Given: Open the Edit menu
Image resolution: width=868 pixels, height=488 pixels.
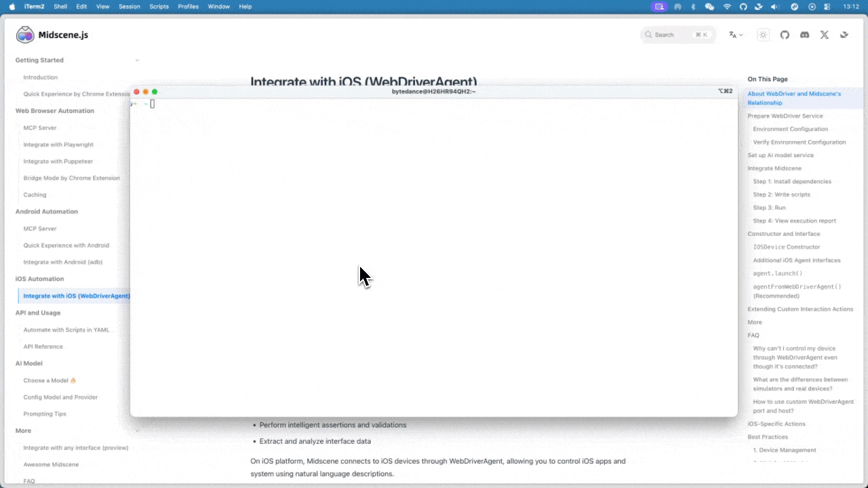Looking at the screenshot, I should [81, 6].
